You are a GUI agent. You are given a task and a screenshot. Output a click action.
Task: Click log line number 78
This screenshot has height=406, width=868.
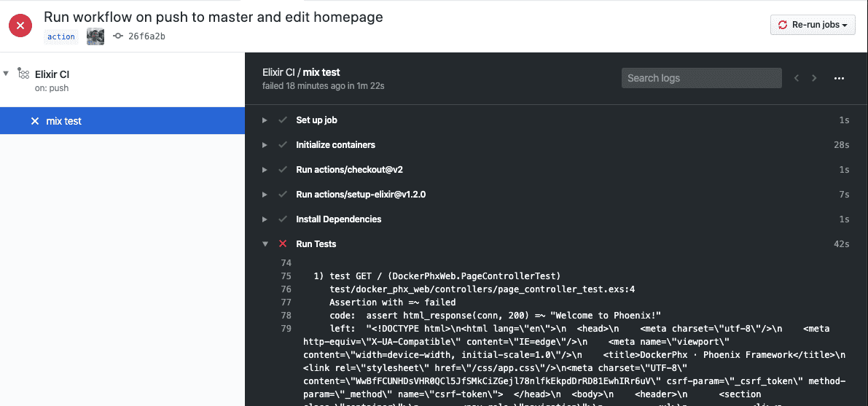286,315
